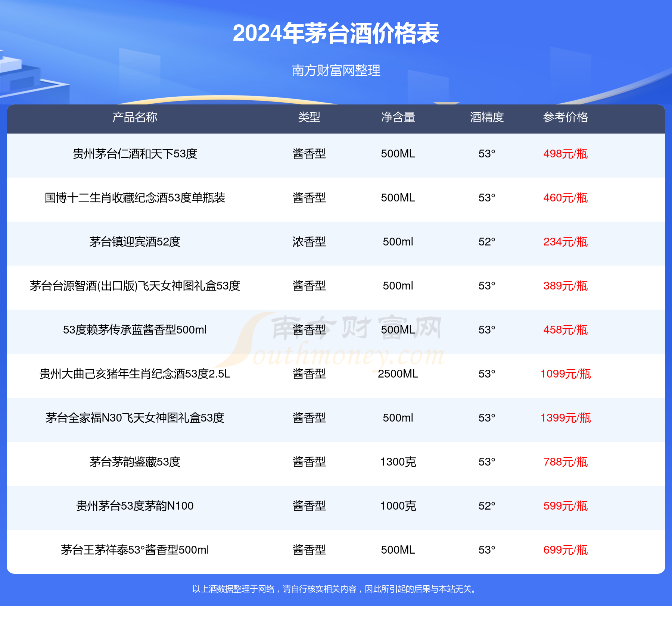Click the 1099元/瓶 price

[565, 374]
